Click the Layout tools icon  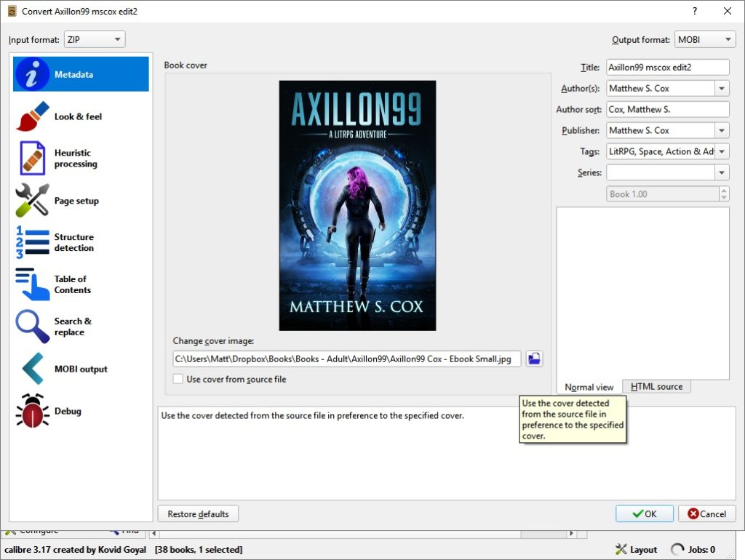[x=621, y=550]
